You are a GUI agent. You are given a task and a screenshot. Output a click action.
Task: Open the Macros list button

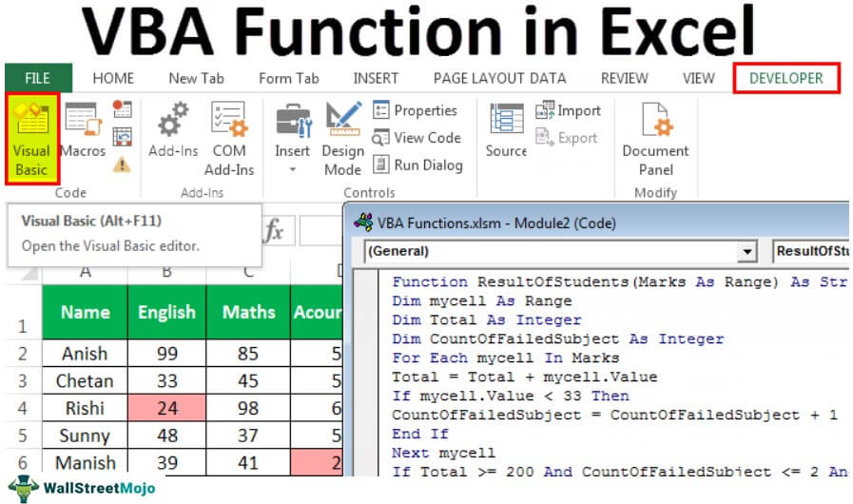[x=83, y=130]
